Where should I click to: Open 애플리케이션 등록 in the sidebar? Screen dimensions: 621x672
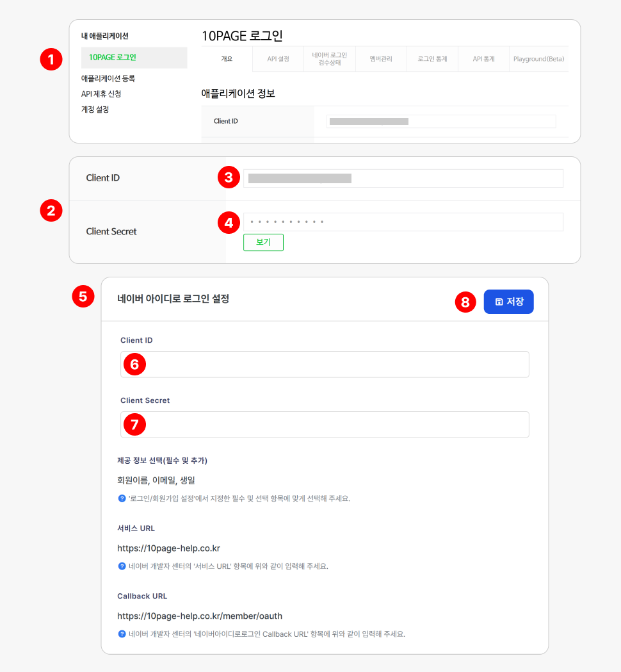pos(108,79)
